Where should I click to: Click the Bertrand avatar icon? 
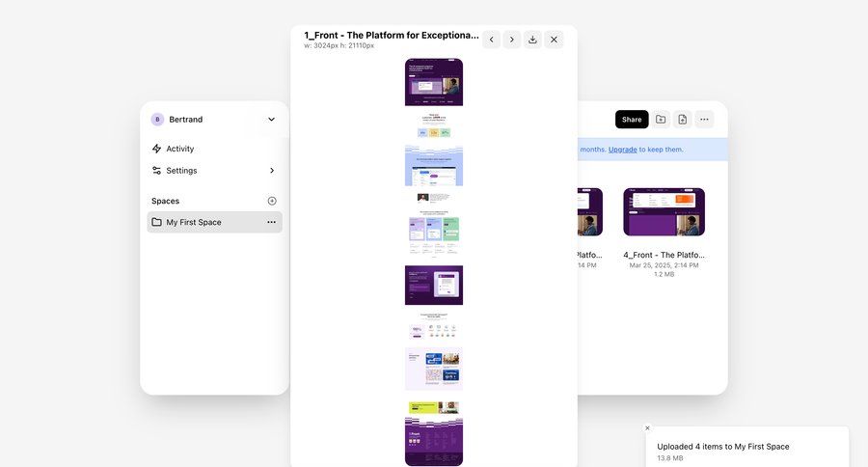click(157, 120)
